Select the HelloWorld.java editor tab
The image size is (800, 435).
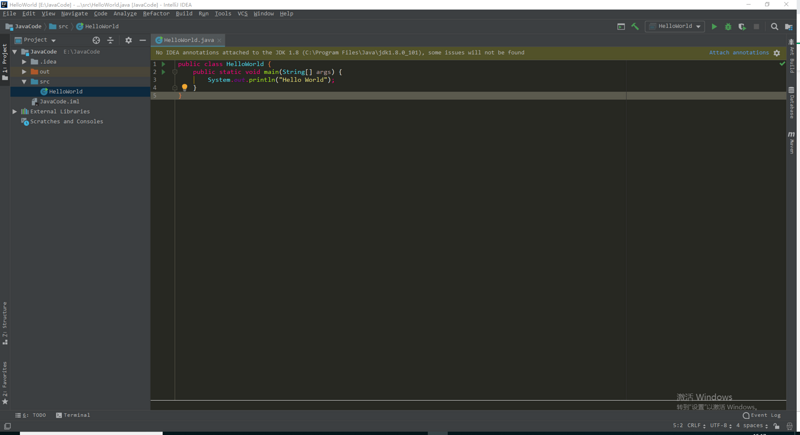(x=186, y=40)
